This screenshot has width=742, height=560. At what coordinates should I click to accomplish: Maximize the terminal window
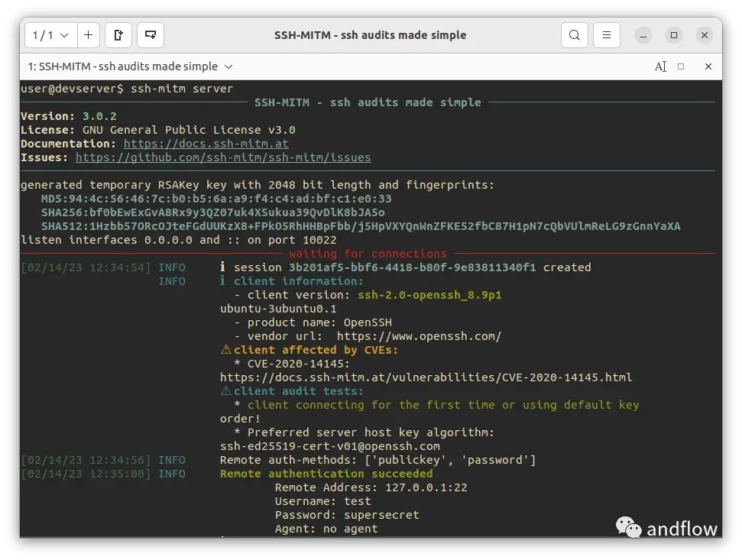[674, 35]
